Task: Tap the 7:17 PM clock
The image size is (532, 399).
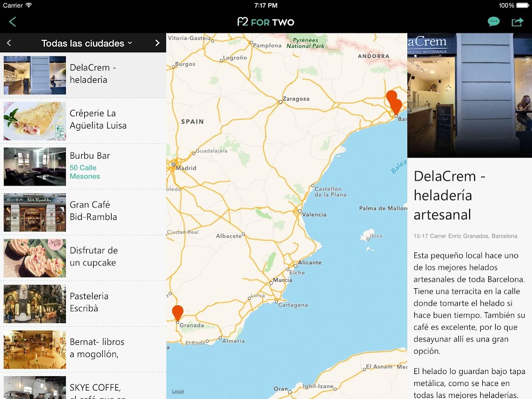Action: point(266,5)
